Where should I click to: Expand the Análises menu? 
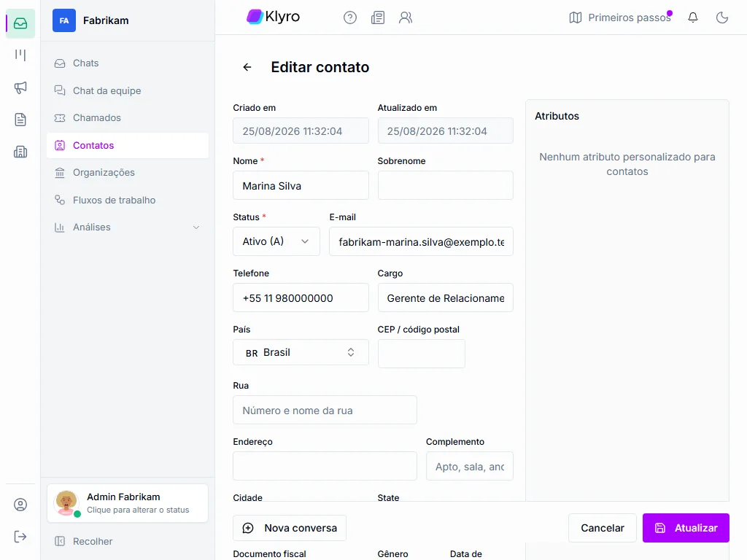click(128, 227)
